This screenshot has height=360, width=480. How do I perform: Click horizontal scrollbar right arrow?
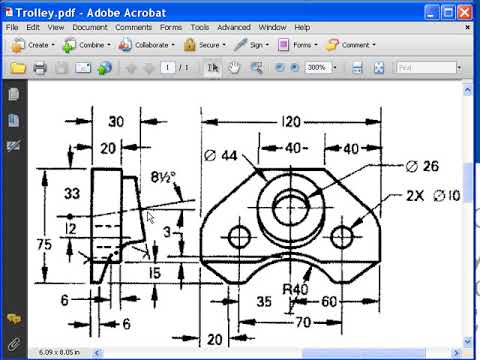point(456,352)
